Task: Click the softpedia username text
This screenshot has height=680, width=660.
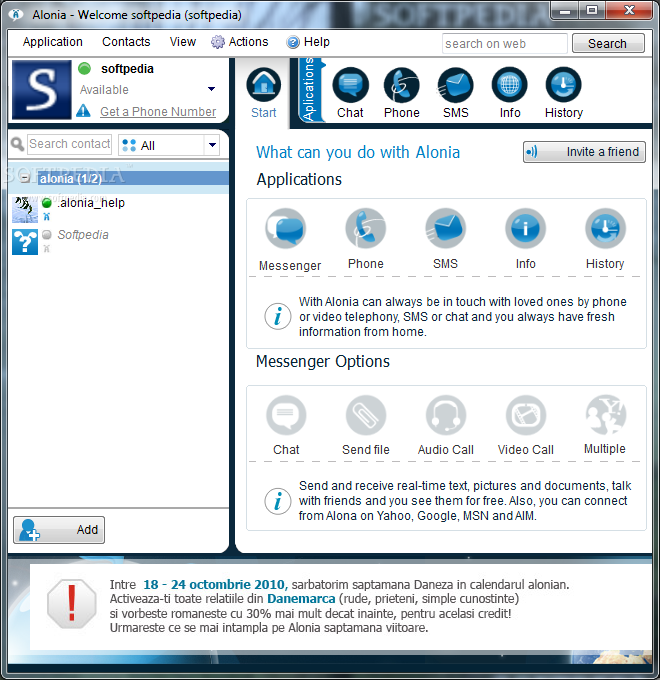Action: [x=127, y=69]
